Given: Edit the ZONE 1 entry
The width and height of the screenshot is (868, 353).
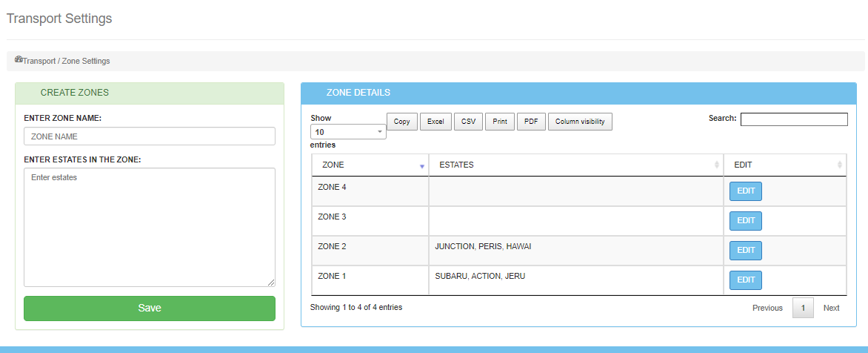Looking at the screenshot, I should click(x=746, y=280).
